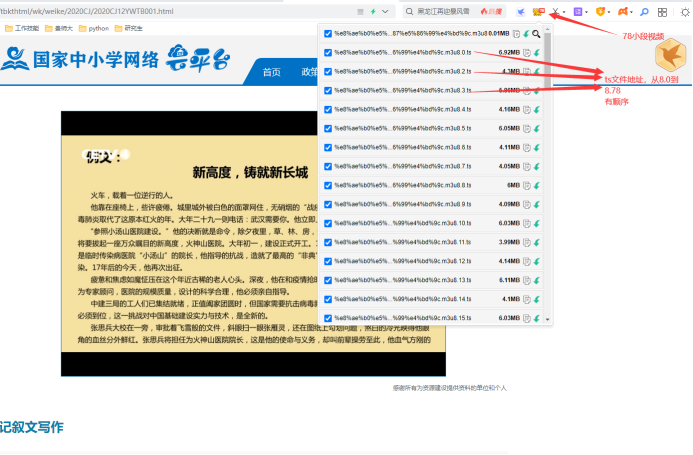
Task: Download the m3u8.4.ts segment
Action: (x=537, y=110)
